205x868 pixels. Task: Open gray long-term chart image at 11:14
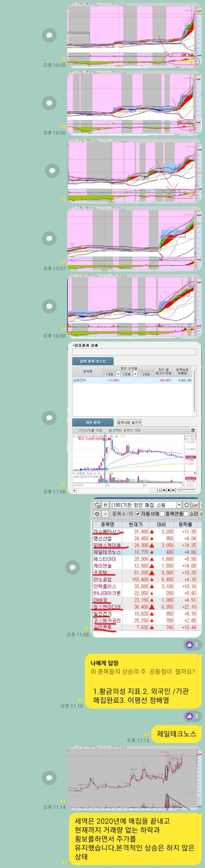[x=134, y=778]
